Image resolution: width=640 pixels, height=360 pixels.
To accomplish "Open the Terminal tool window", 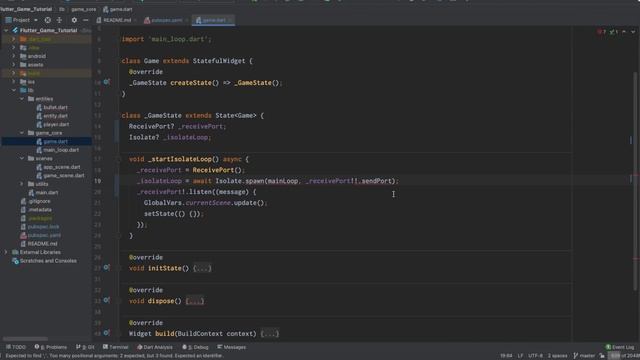I will (116, 347).
